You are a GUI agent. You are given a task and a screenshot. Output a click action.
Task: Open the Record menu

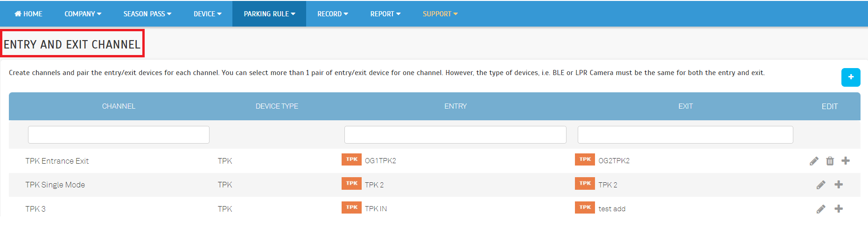tap(333, 14)
